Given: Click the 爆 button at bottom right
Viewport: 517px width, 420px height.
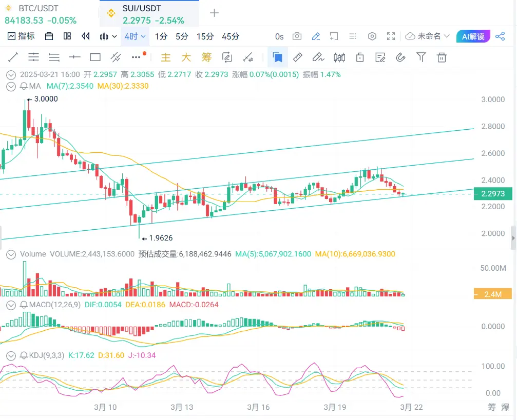Looking at the screenshot, I should click(x=506, y=407).
